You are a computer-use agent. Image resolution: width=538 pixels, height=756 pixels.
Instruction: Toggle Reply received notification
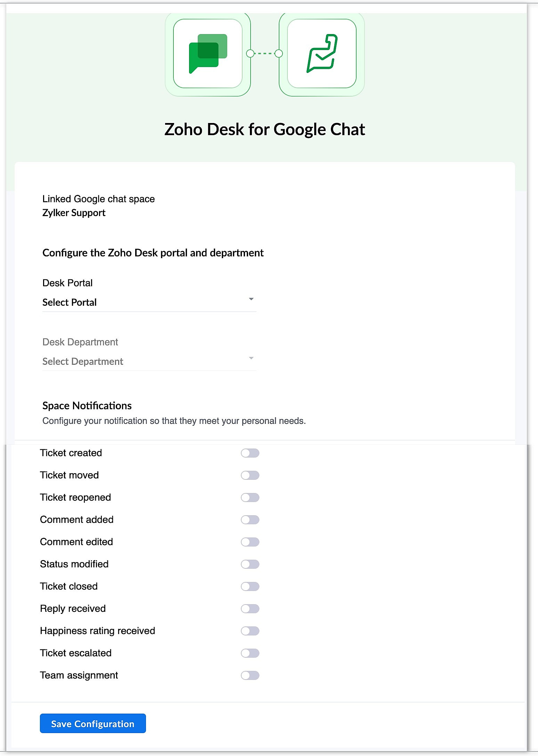250,609
